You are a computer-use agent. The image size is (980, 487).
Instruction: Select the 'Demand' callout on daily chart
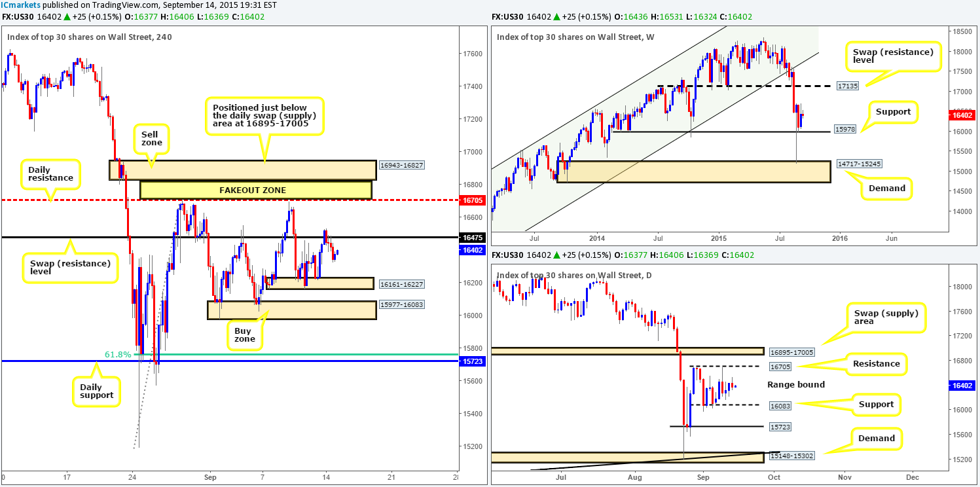878,439
